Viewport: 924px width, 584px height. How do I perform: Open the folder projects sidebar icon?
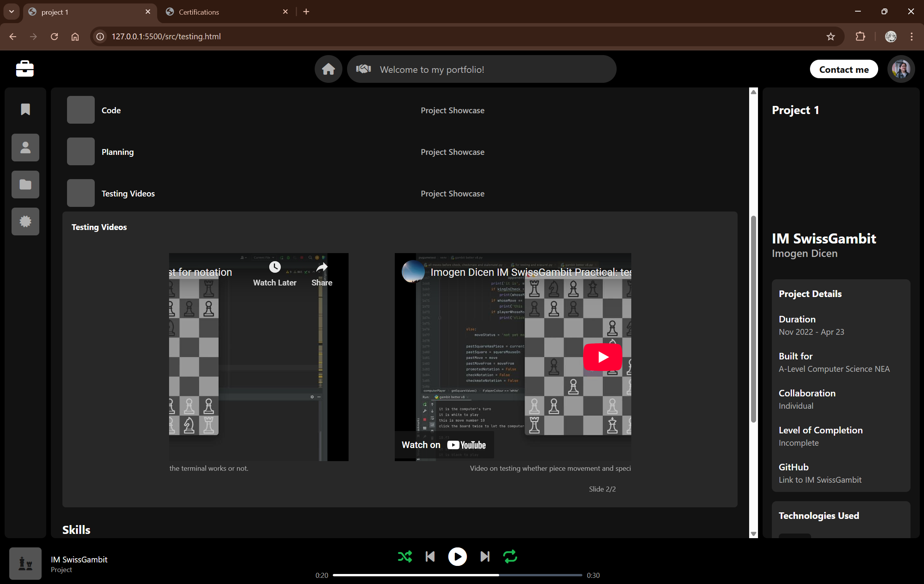(x=25, y=185)
